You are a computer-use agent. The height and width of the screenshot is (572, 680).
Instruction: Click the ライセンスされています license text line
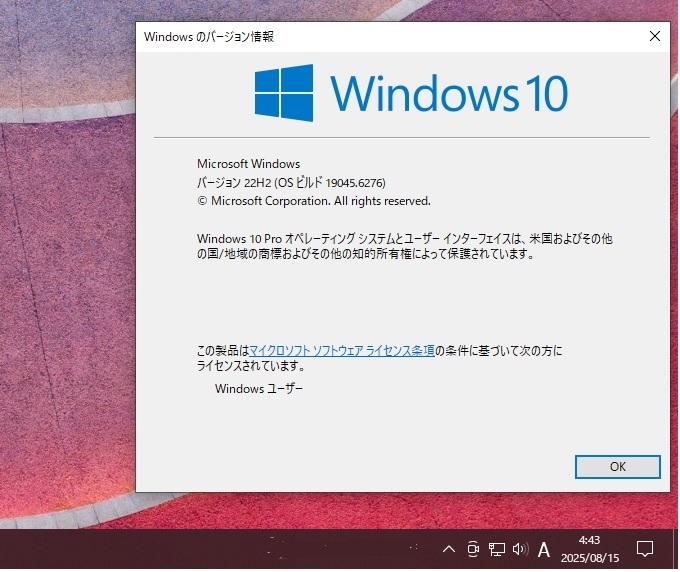tap(251, 366)
